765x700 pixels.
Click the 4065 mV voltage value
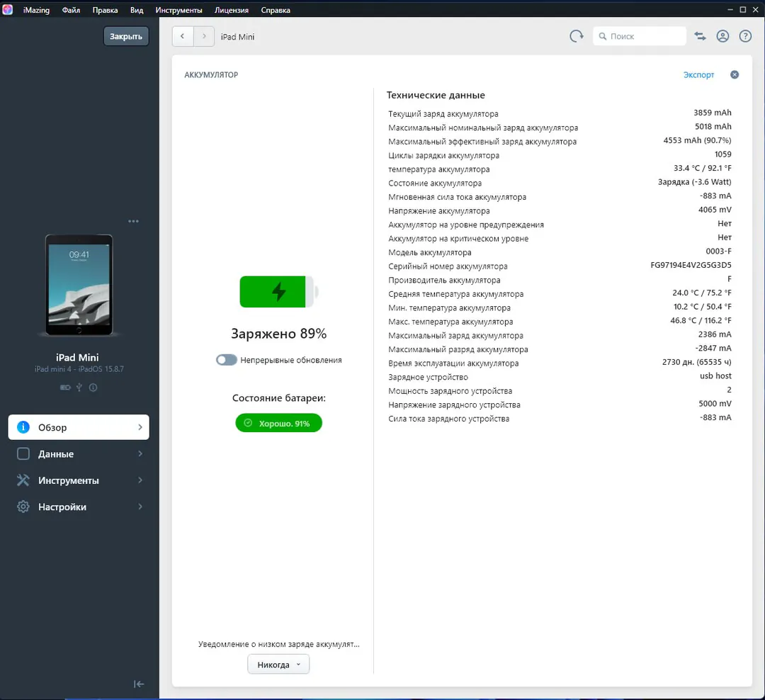tap(715, 210)
